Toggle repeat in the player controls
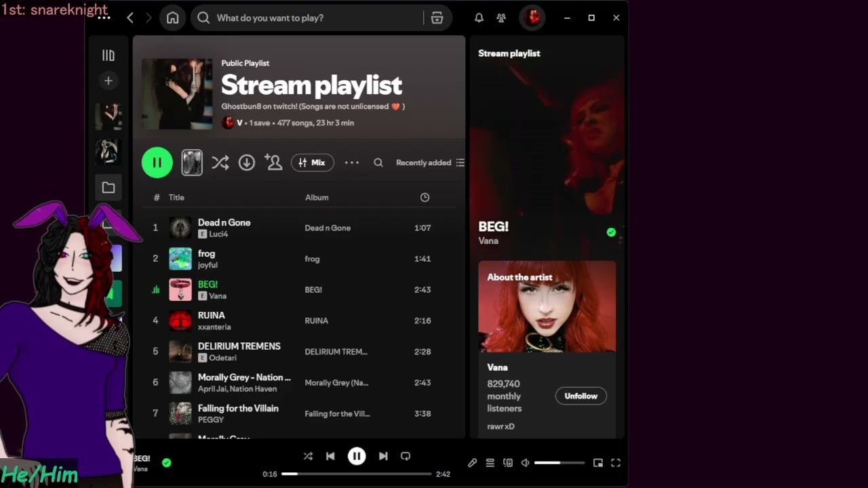868x488 pixels. pyautogui.click(x=406, y=456)
